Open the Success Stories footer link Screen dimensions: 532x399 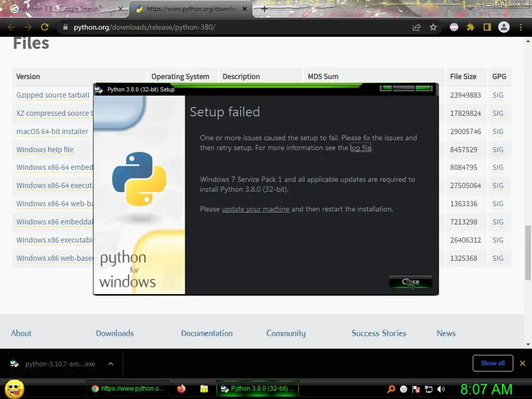[379, 333]
